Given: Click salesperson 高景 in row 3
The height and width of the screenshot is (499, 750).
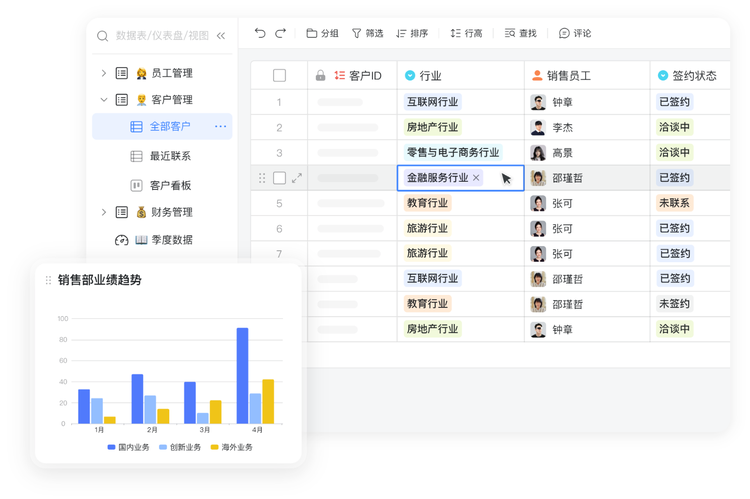Looking at the screenshot, I should (551, 153).
